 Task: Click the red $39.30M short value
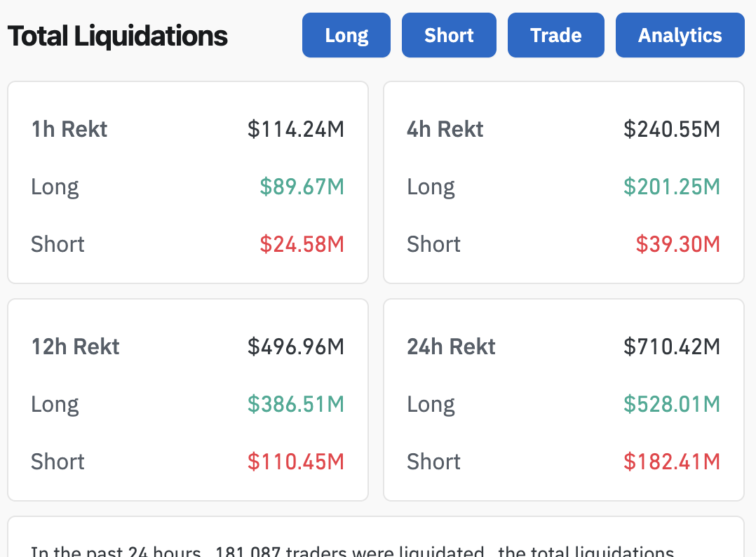[x=678, y=244]
